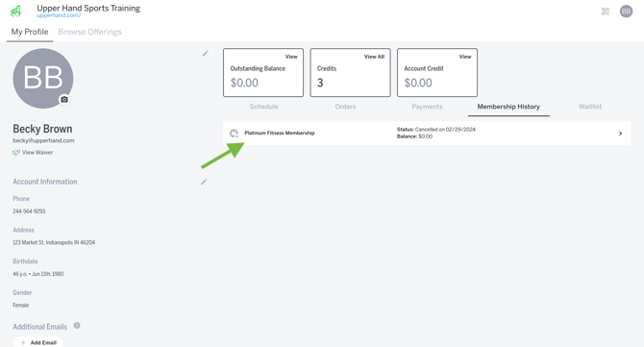
Task: Select the Orders tab
Action: tap(345, 107)
